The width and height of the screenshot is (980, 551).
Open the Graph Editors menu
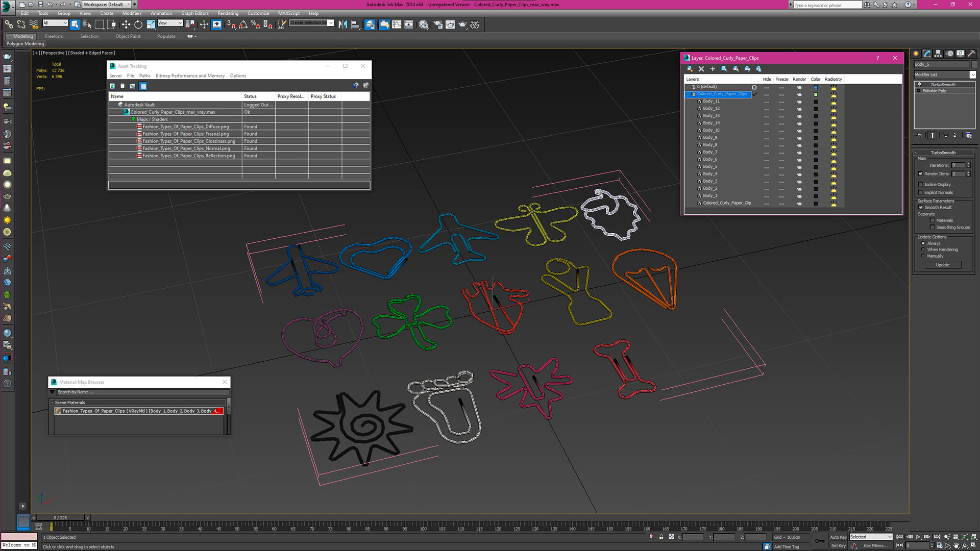pos(194,13)
